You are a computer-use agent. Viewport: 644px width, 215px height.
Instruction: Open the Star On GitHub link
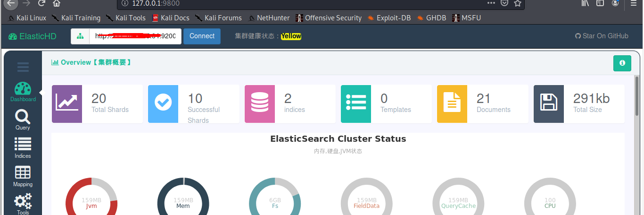pos(602,36)
